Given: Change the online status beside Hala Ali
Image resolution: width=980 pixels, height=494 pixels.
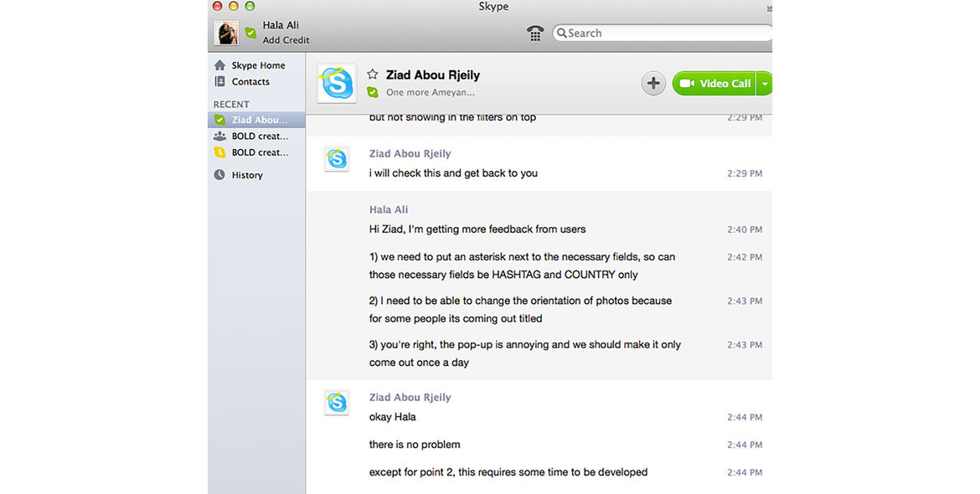Looking at the screenshot, I should click(x=250, y=33).
